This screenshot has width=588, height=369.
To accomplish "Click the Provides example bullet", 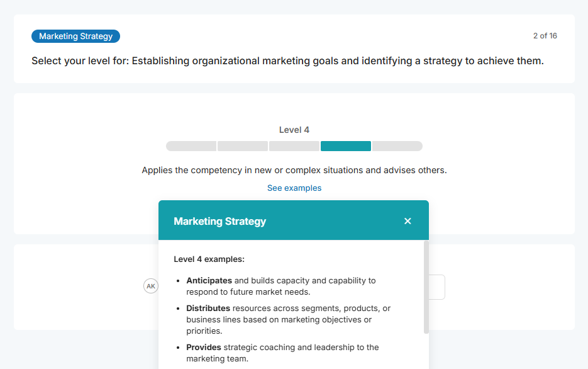I will tap(282, 353).
